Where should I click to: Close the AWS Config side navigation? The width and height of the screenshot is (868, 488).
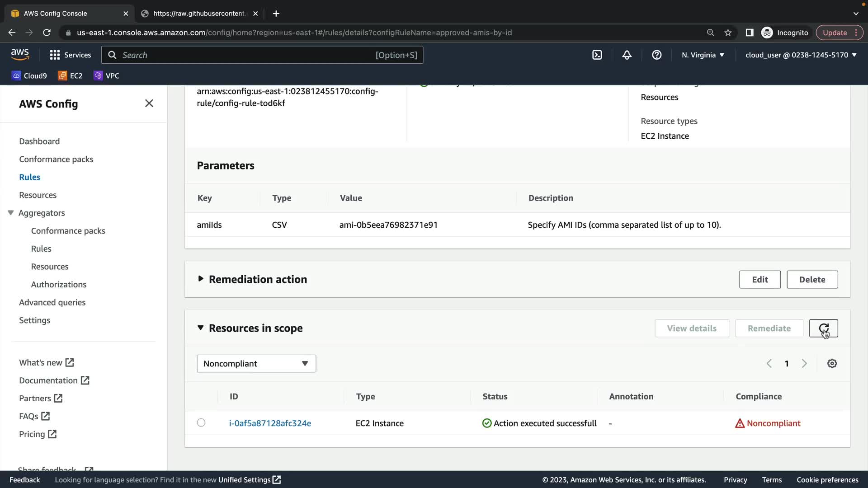click(149, 103)
